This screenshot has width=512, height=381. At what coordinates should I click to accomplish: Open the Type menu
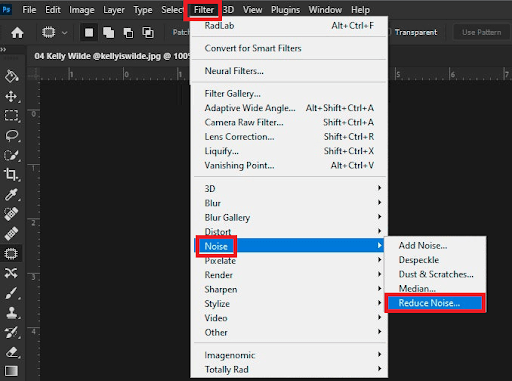[143, 10]
